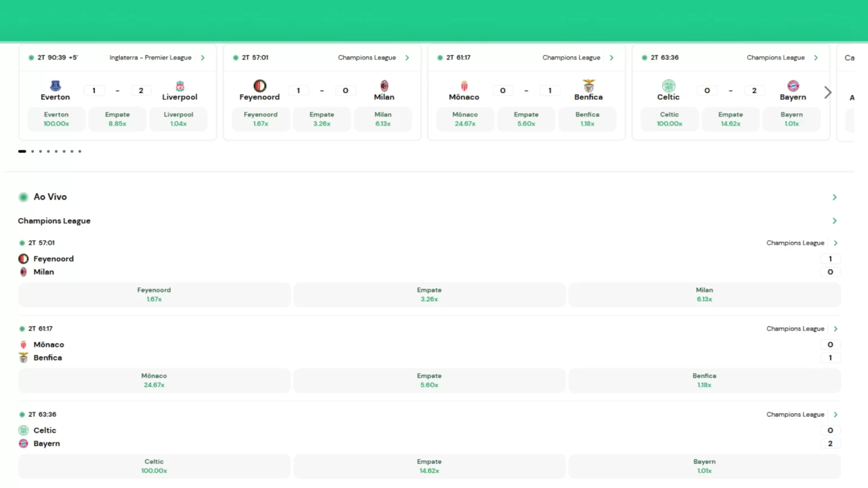This screenshot has height=488, width=868.
Task: Open Inglaterra - Premier League chevron
Action: 202,58
